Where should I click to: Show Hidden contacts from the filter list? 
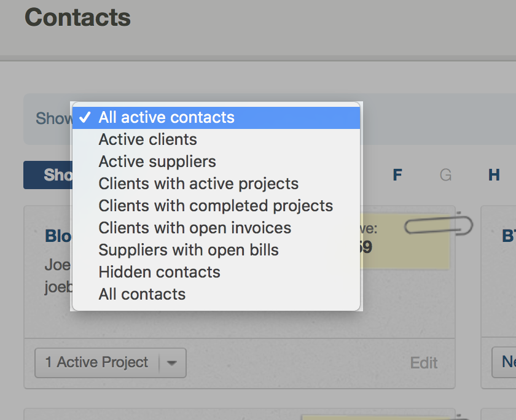click(159, 272)
